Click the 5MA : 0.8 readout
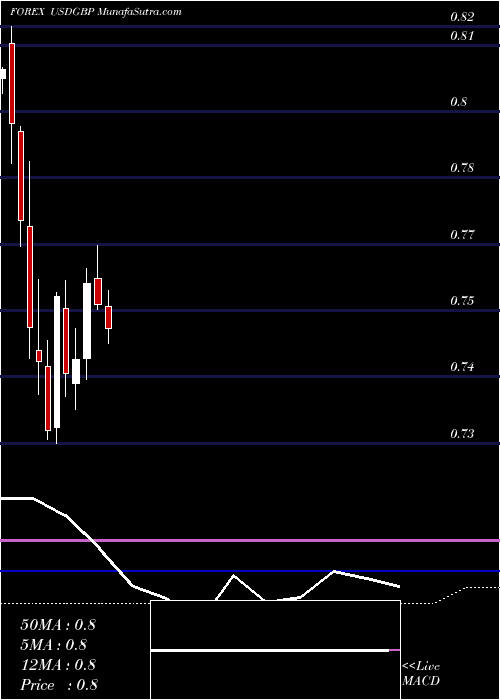 pyautogui.click(x=54, y=645)
